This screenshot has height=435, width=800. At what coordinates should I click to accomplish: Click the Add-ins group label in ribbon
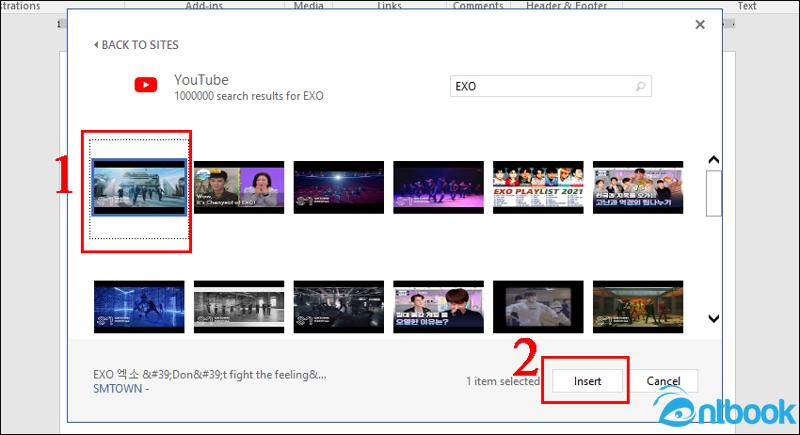[x=204, y=6]
